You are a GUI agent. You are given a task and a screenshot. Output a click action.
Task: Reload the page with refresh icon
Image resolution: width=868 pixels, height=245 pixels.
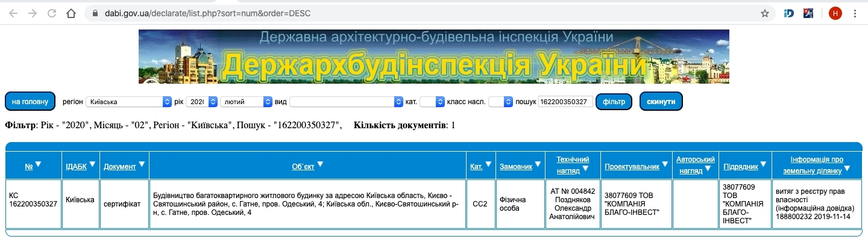click(52, 13)
